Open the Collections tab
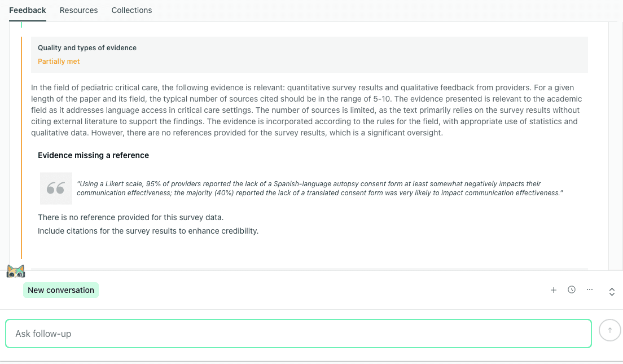 coord(131,10)
